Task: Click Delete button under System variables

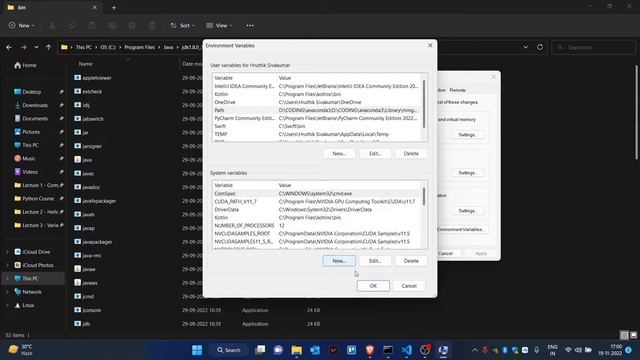Action: [x=411, y=261]
